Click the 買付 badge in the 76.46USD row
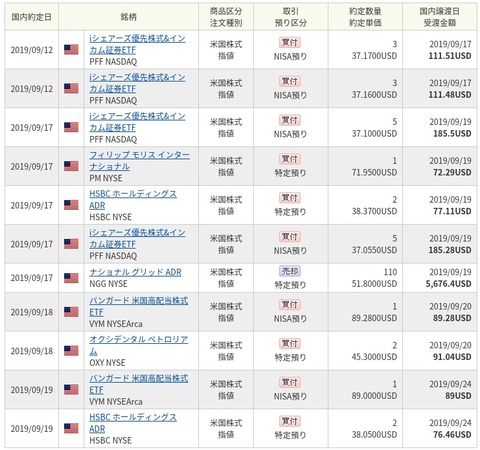Image resolution: width=480 pixels, height=450 pixels. (290, 421)
